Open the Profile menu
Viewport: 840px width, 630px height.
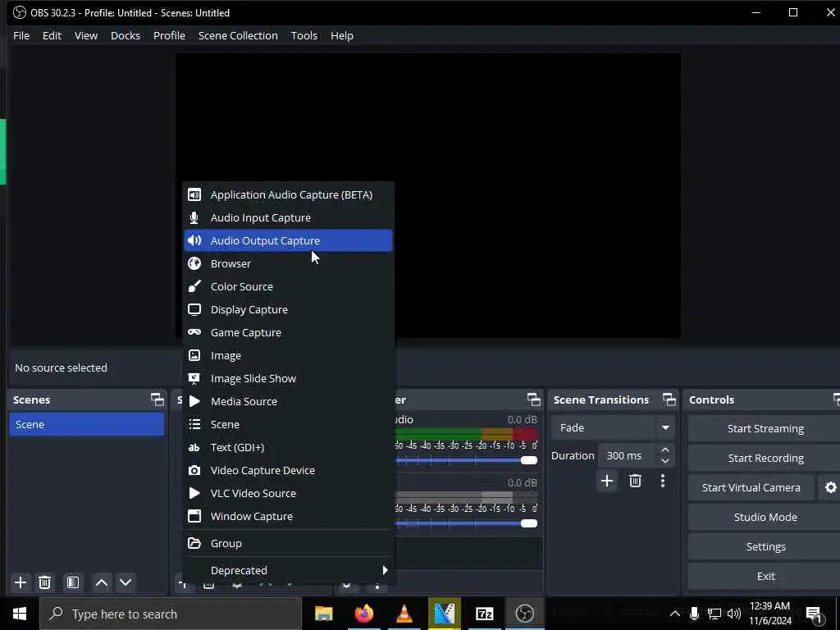coord(169,35)
